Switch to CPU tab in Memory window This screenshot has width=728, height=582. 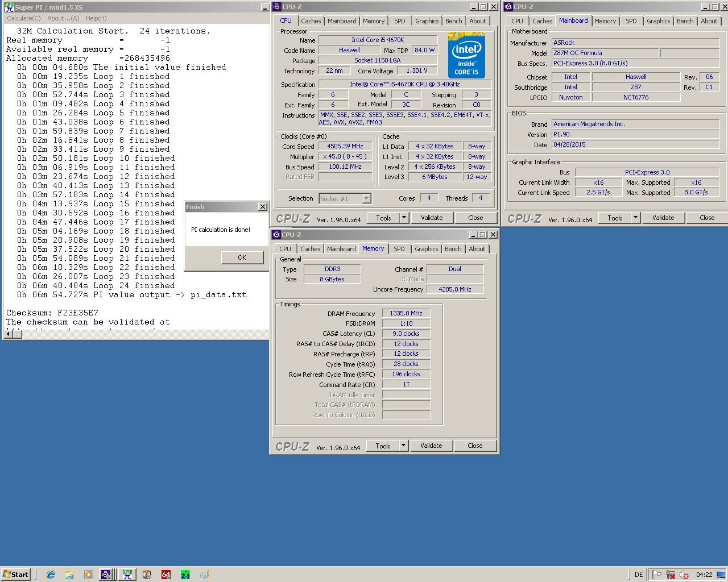(x=286, y=249)
